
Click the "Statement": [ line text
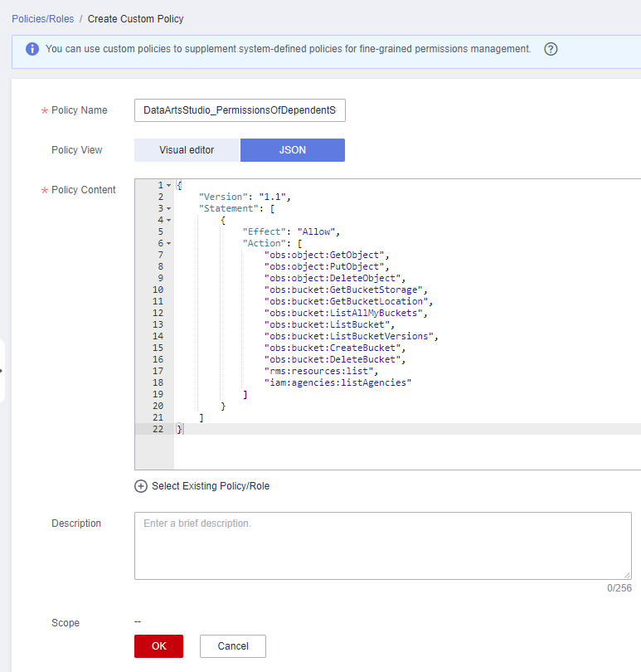click(237, 209)
